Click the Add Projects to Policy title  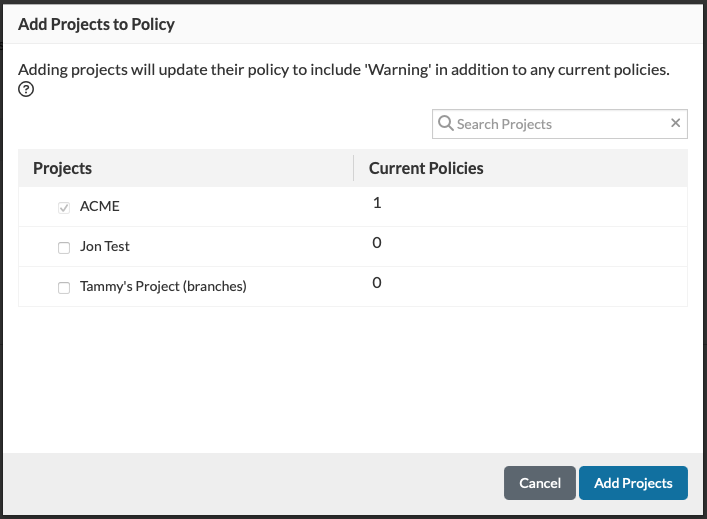[96, 24]
